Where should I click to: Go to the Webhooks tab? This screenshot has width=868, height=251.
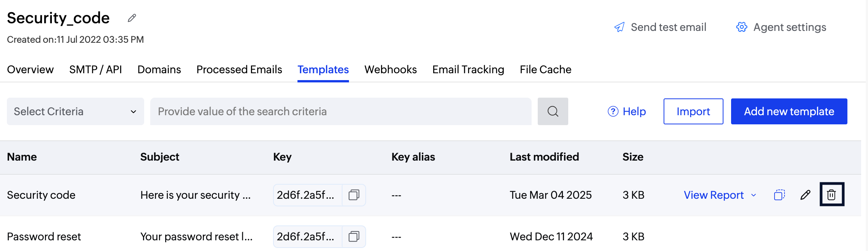391,69
